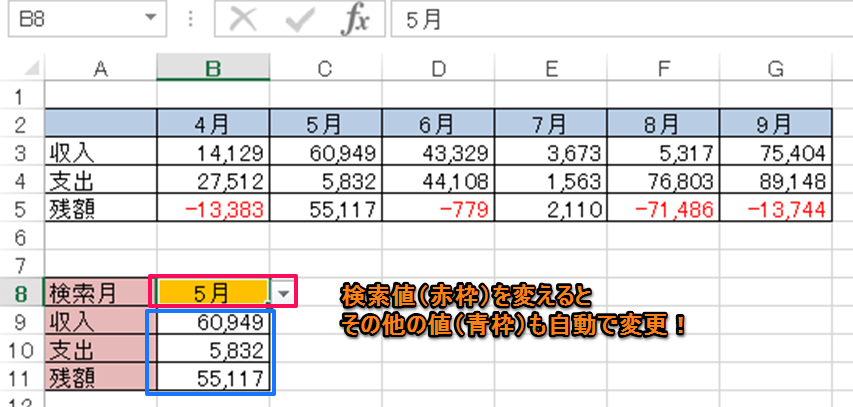853x407 pixels.
Task: Click the orange search month cell 5月
Action: 211,293
